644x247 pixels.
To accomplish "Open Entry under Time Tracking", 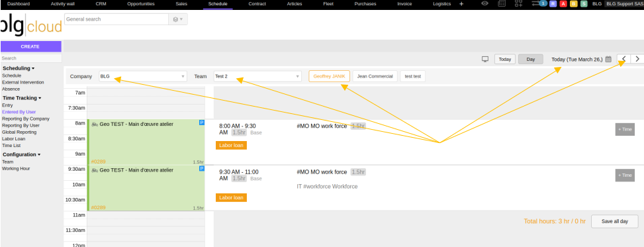I will [7, 105].
